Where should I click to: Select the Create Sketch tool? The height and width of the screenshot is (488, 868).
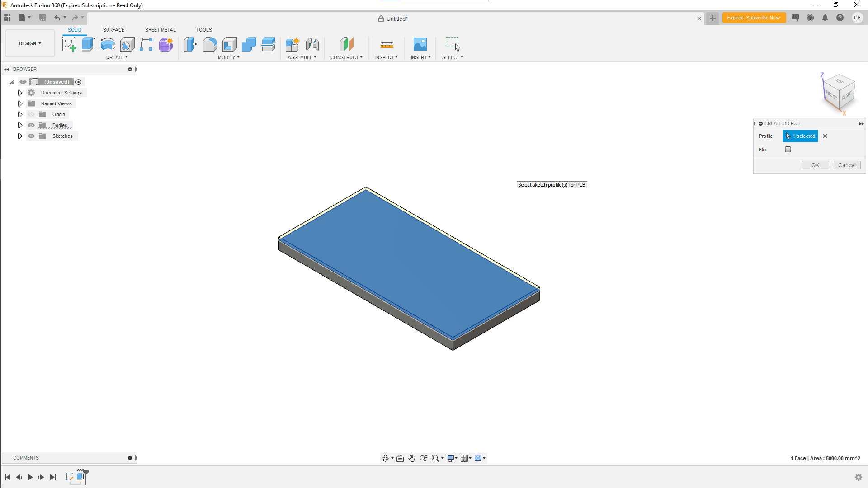pos(69,44)
